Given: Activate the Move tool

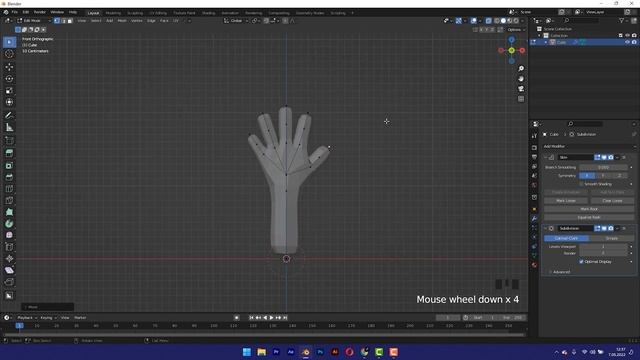Looking at the screenshot, I should (x=9, y=67).
